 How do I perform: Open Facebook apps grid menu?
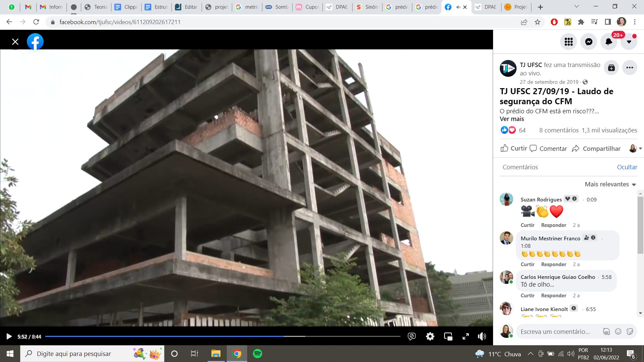point(569,42)
